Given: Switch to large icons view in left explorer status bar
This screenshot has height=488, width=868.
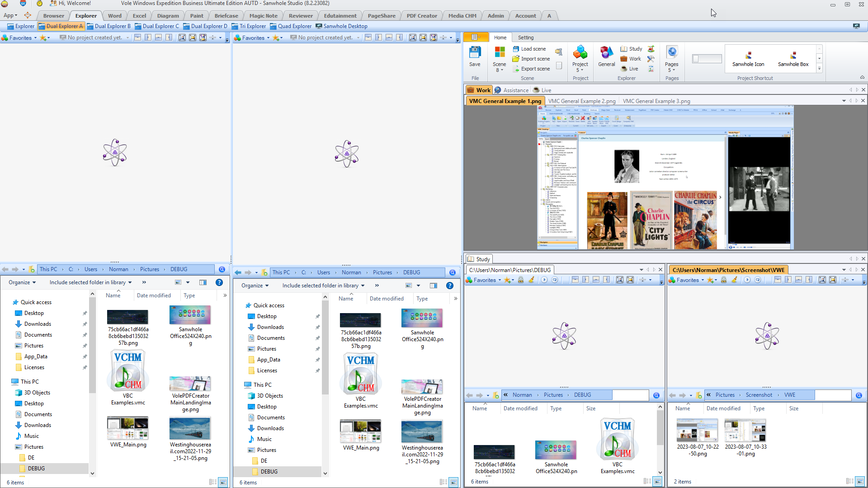Looking at the screenshot, I should [223, 483].
